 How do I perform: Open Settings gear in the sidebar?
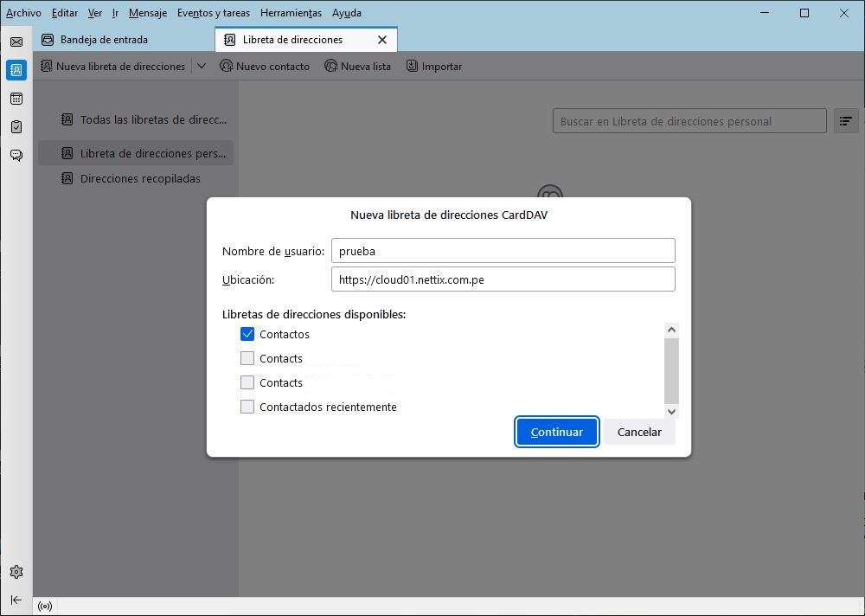pos(16,572)
